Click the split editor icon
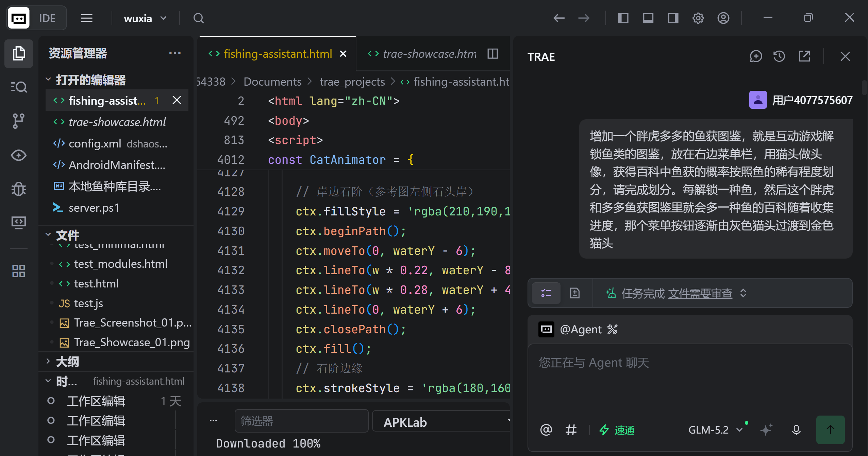This screenshot has width=868, height=456. (x=493, y=54)
